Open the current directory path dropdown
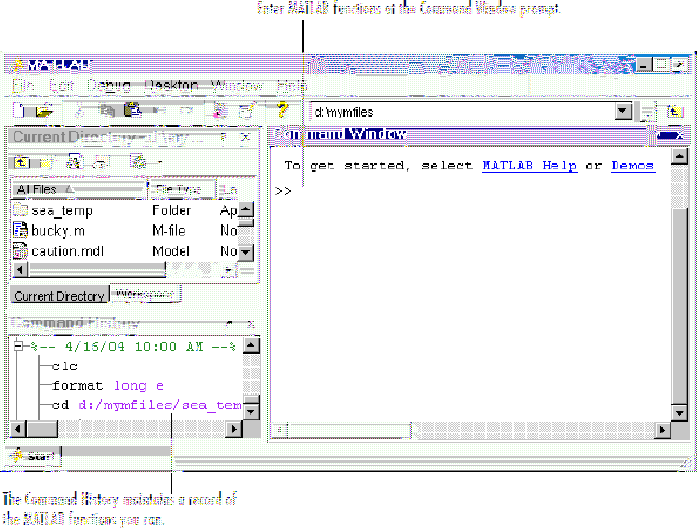Viewport: 697px width, 528px height. coord(624,112)
